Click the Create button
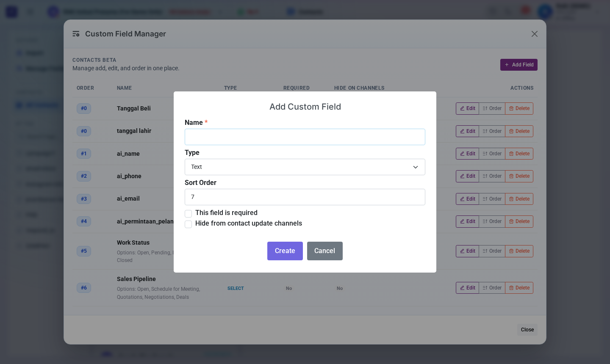This screenshot has height=364, width=610. coord(285,251)
